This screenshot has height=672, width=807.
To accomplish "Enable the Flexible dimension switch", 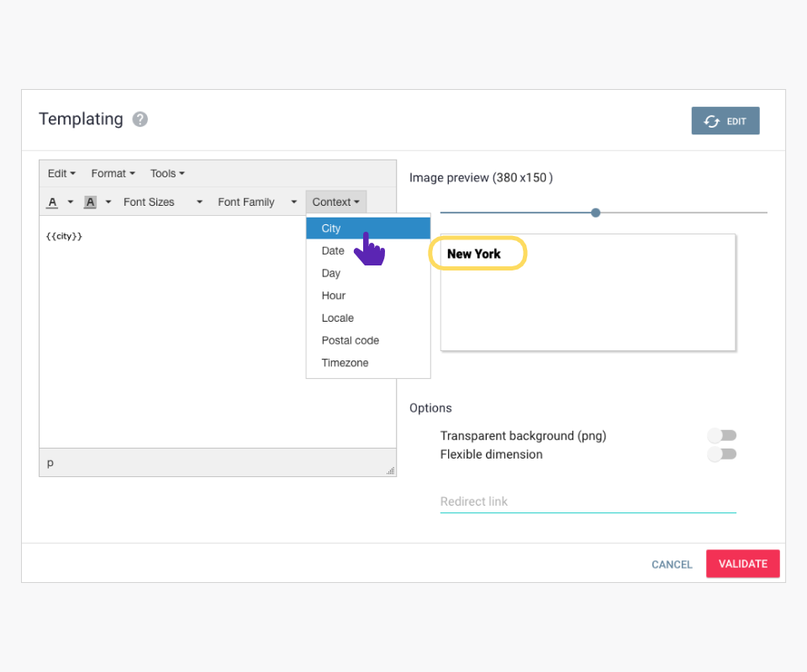I will coord(722,454).
